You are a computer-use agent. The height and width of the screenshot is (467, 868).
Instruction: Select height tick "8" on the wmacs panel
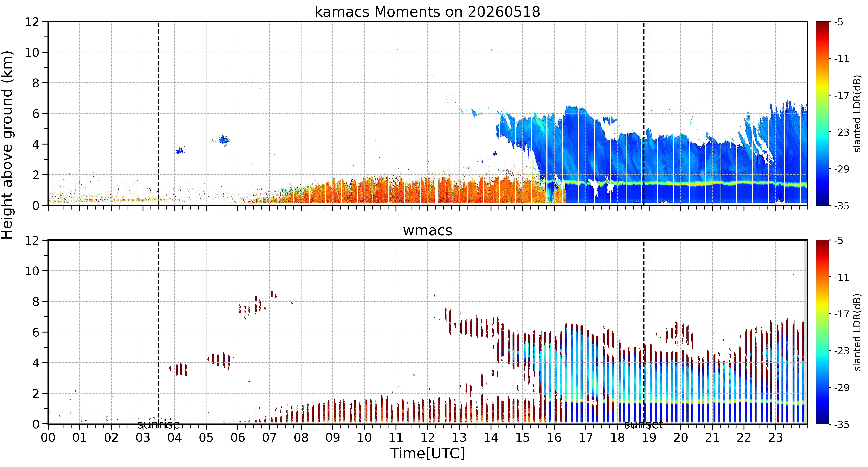(x=36, y=302)
